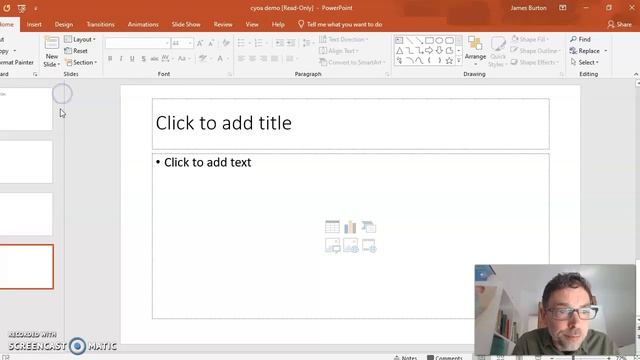The height and width of the screenshot is (360, 640).
Task: Select the highlighted slide thumbnail
Action: (27, 267)
